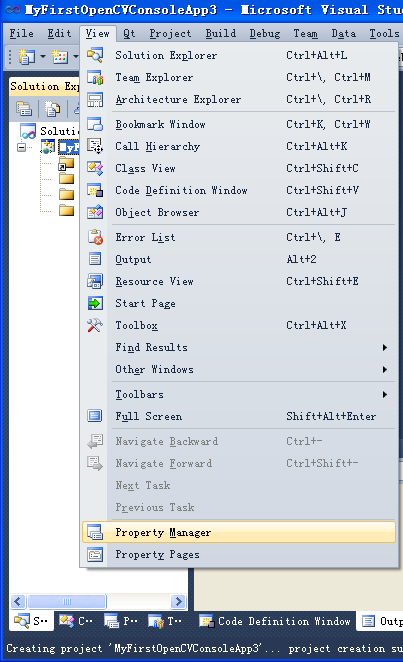Image resolution: width=403 pixels, height=662 pixels.
Task: Click the Property Pages icon
Action: [x=95, y=554]
